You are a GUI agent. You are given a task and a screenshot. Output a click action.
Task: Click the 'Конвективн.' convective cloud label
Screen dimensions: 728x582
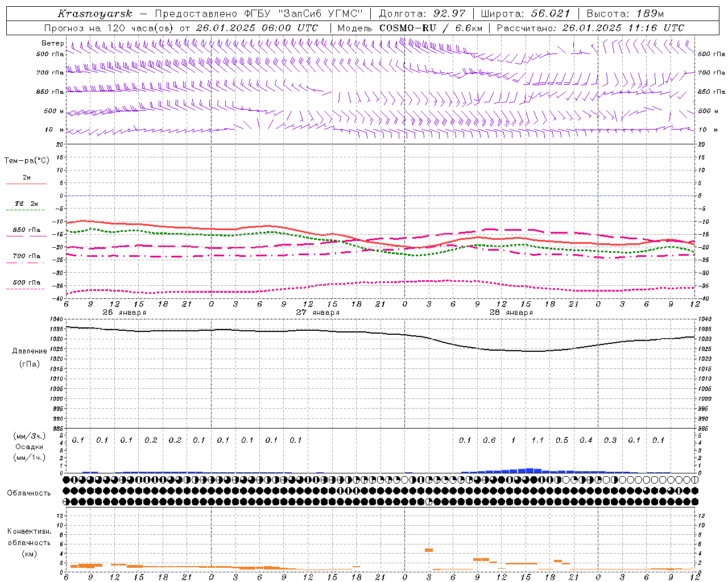pos(29,531)
